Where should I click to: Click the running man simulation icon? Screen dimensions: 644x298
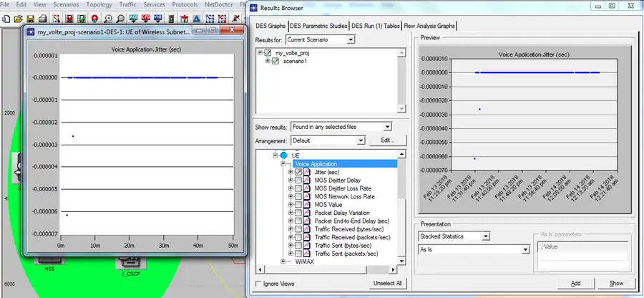(235, 19)
